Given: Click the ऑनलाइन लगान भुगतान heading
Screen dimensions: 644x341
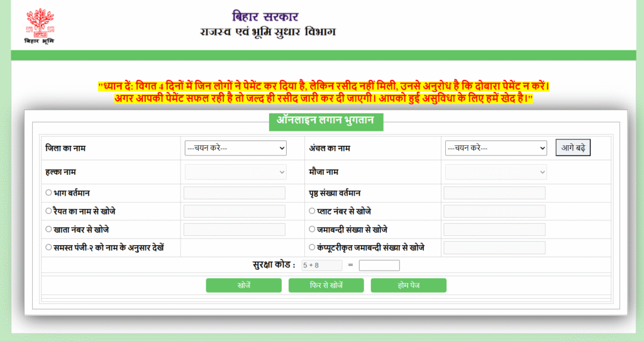Looking at the screenshot, I should [326, 122].
